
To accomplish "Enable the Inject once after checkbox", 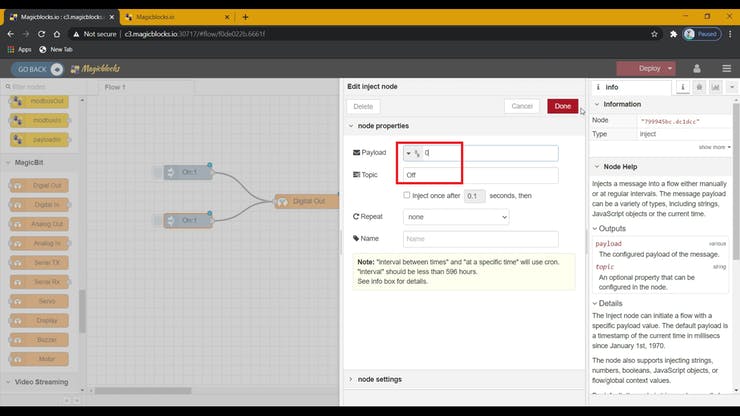I will click(x=407, y=195).
